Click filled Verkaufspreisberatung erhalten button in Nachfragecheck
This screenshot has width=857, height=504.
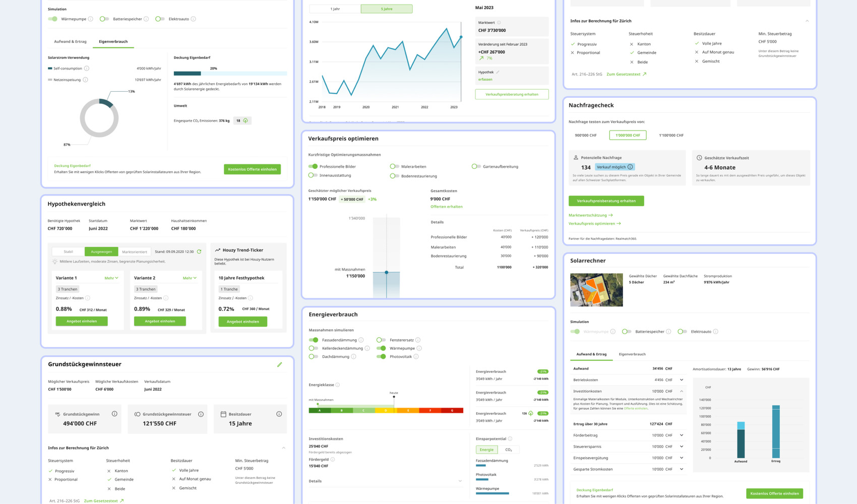point(606,201)
